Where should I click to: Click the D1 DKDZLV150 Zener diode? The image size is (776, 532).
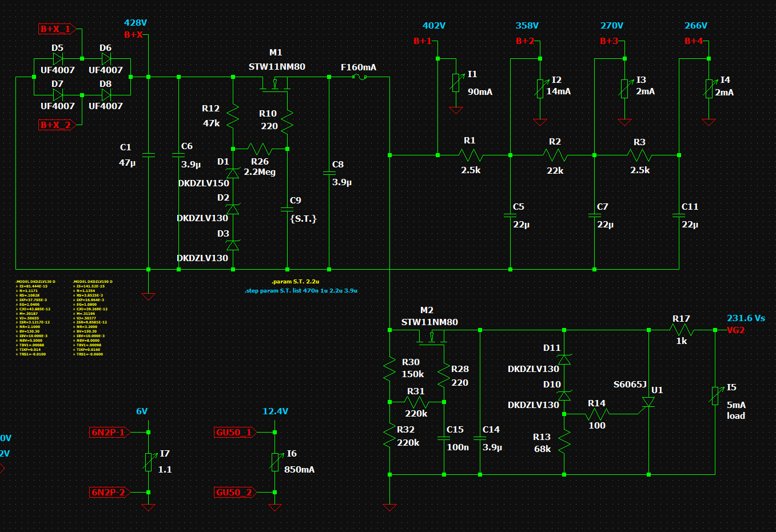coord(233,173)
